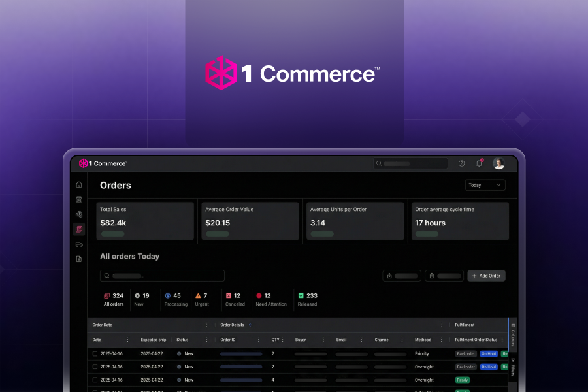Click the Total Sales $82.4k card
588x392 pixels.
[145, 221]
